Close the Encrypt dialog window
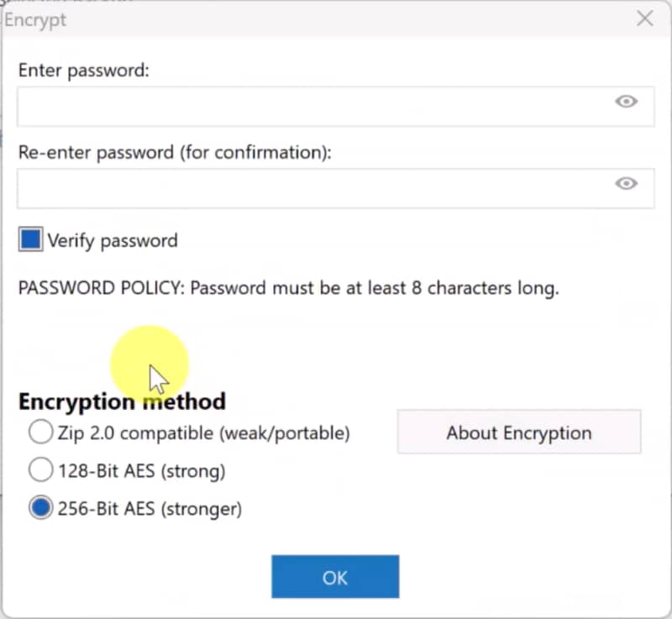The height and width of the screenshot is (619, 672). pos(645,19)
